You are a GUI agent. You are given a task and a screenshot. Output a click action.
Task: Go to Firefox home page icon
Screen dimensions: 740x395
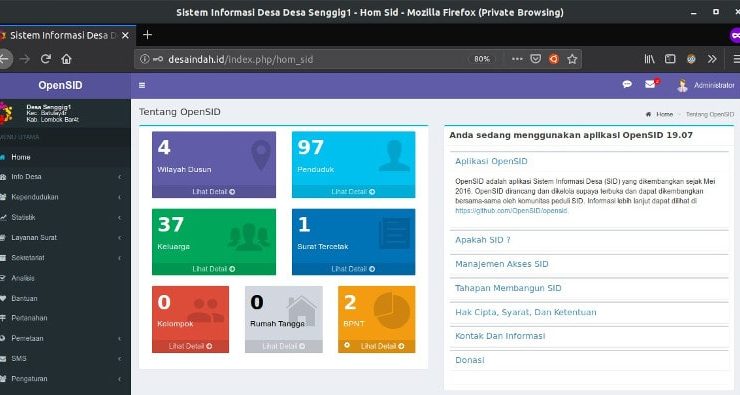pyautogui.click(x=67, y=59)
